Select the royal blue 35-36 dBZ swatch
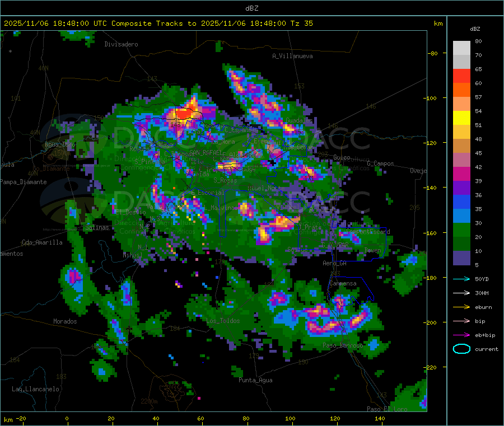The image size is (504, 426). coord(461,202)
